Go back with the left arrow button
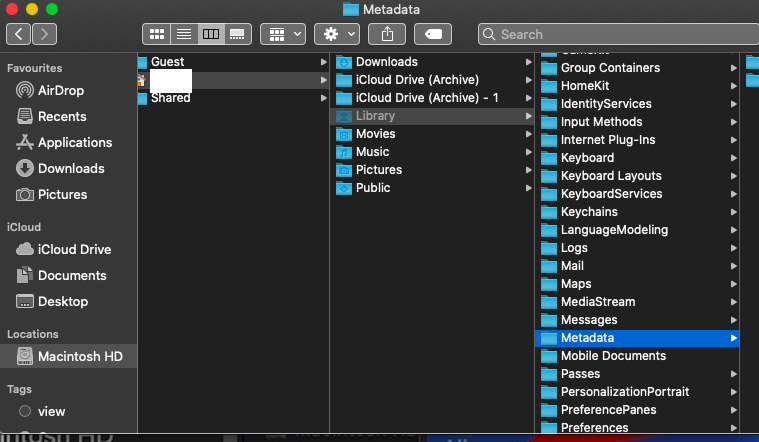Viewport: 759px width, 442px height. (18, 34)
